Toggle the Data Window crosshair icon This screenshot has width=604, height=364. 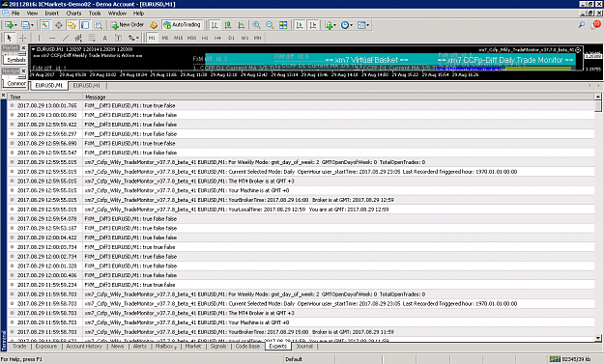pyautogui.click(x=59, y=25)
